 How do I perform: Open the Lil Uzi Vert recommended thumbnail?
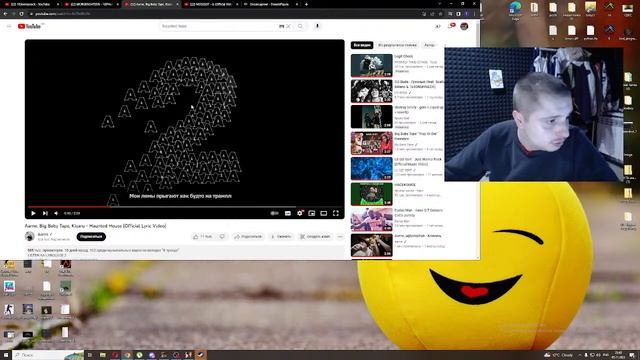(x=371, y=168)
